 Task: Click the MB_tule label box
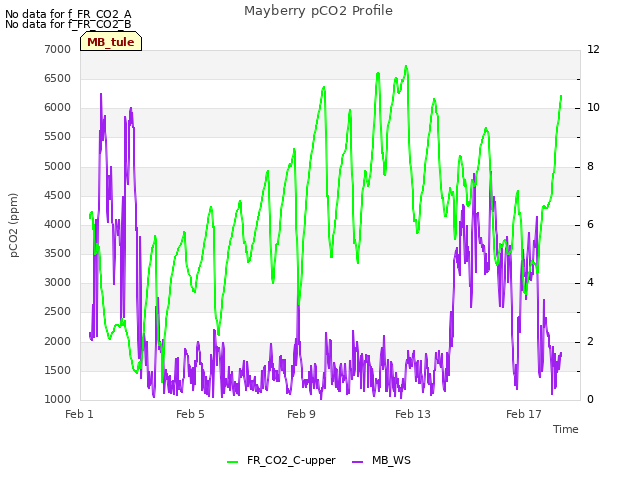pyautogui.click(x=111, y=42)
